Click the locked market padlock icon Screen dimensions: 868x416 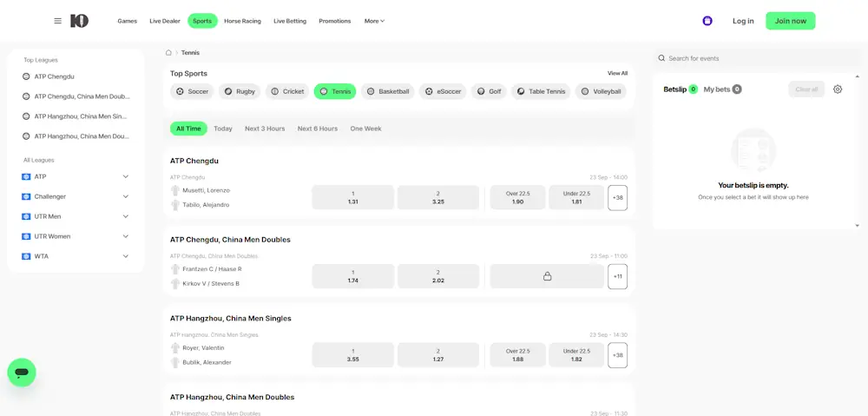(547, 276)
